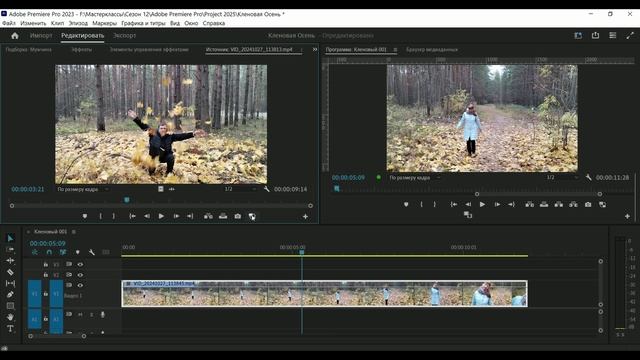The width and height of the screenshot is (640, 360).
Task: Open Program panel menu icon
Action: click(x=395, y=50)
